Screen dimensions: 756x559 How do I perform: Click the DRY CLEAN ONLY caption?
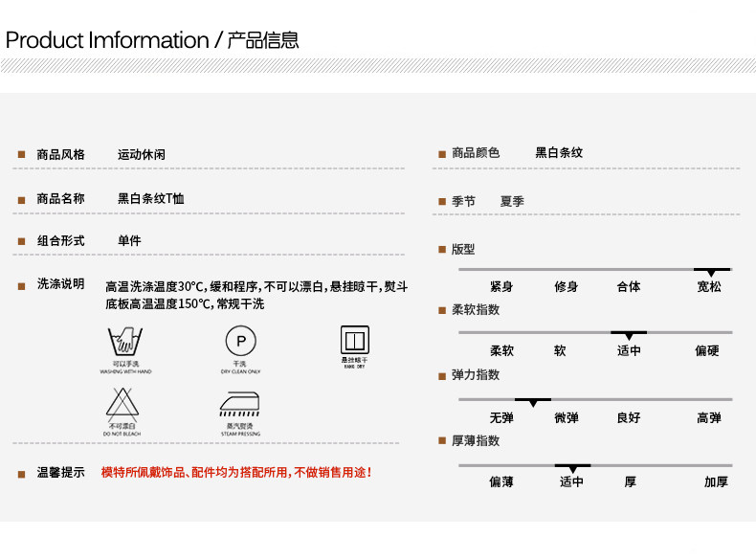point(240,371)
